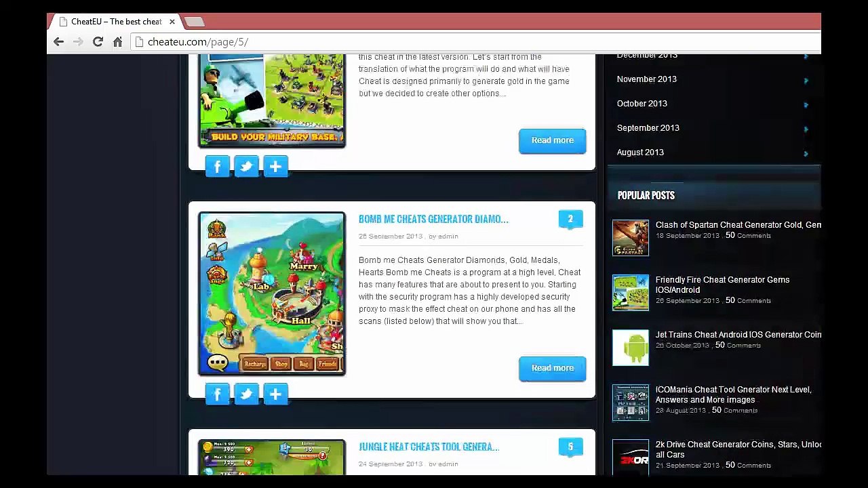Open the Bomb Me game map thumbnail
Screen dimensions: 868x488
click(x=272, y=293)
